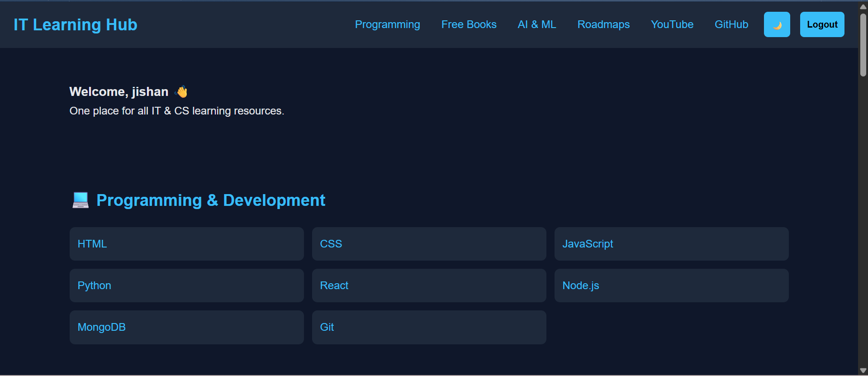Choose the React resource card
Viewport: 868px width, 376px height.
click(x=429, y=286)
